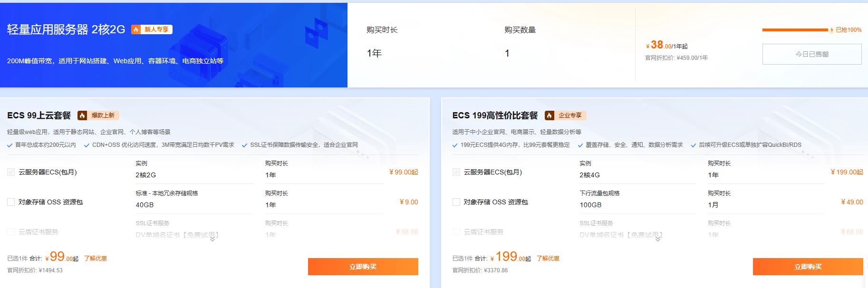Click the ￥99.00起 ECS row price
Image resolution: width=868 pixels, height=288 pixels.
[x=404, y=172]
